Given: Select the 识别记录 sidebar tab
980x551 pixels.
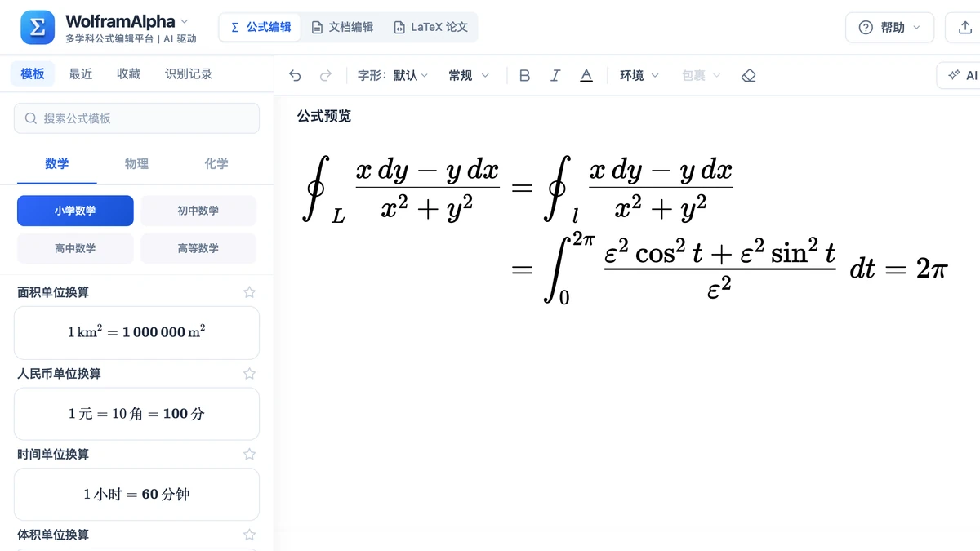Looking at the screenshot, I should click(x=189, y=73).
